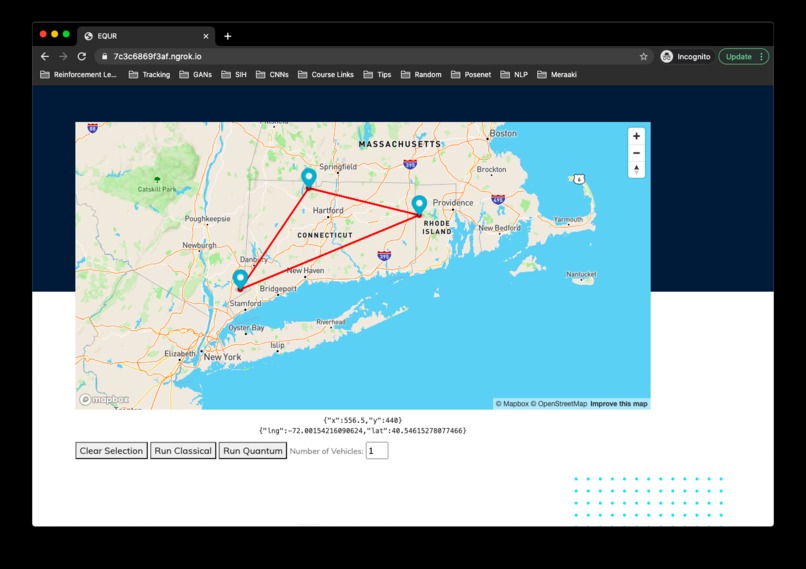
Task: Click the Run Quantum button
Action: pyautogui.click(x=253, y=451)
